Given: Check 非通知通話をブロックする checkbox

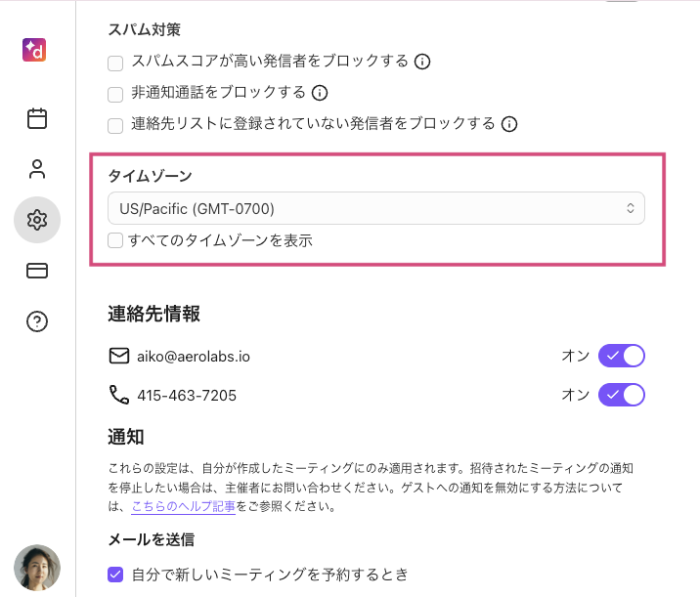Looking at the screenshot, I should (115, 94).
